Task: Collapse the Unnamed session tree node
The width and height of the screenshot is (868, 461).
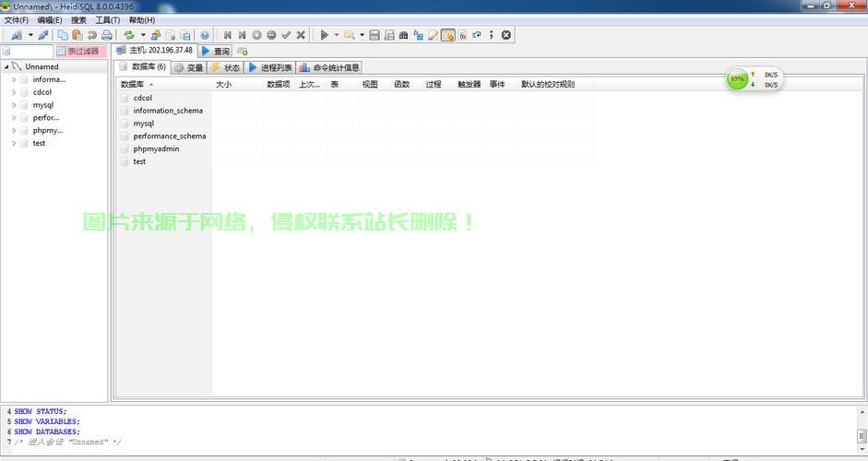Action: [6, 67]
